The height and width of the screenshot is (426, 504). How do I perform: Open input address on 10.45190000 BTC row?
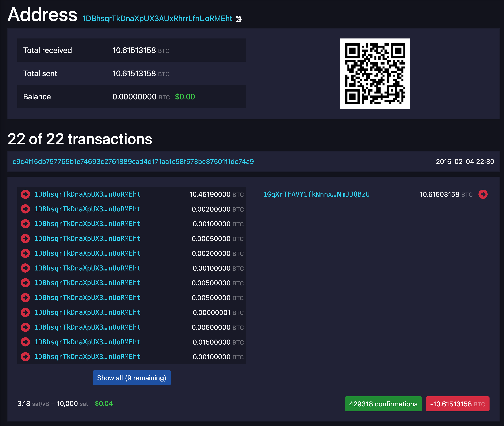coord(87,194)
